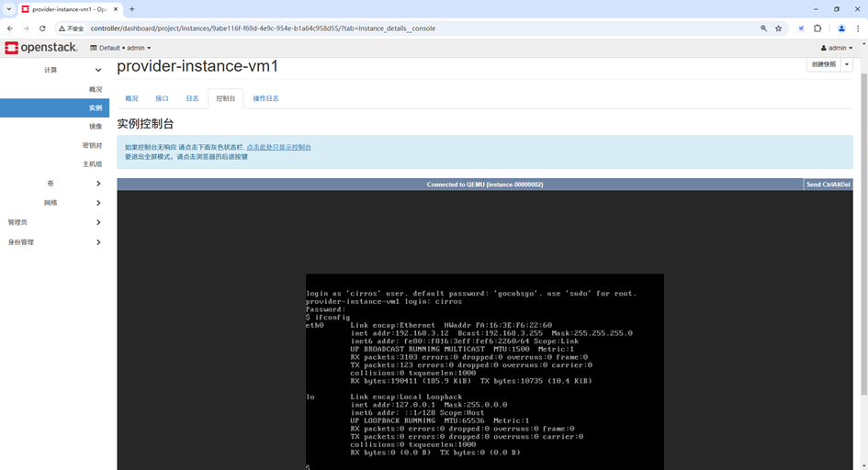Open the create snapshot actions dropdown arrow

tap(846, 64)
